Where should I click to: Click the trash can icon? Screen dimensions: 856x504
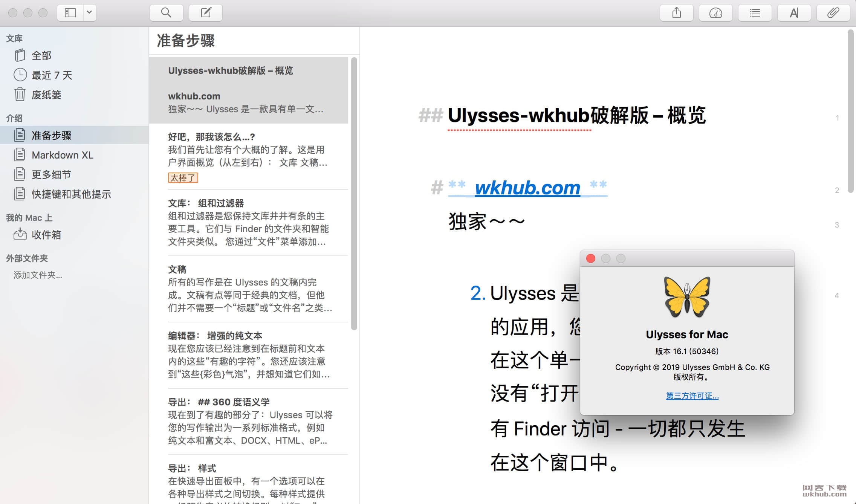coord(20,94)
